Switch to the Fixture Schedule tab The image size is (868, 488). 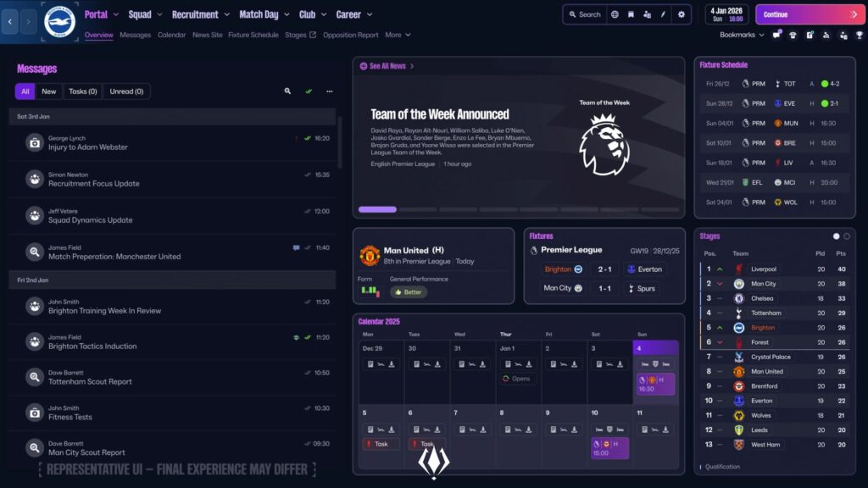tap(253, 35)
